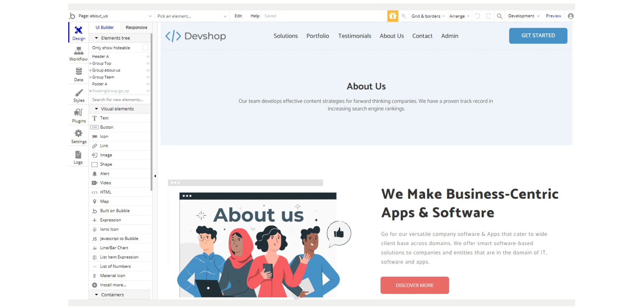Redo the last undone change
Viewport: 644px width, 308px height.
488,16
